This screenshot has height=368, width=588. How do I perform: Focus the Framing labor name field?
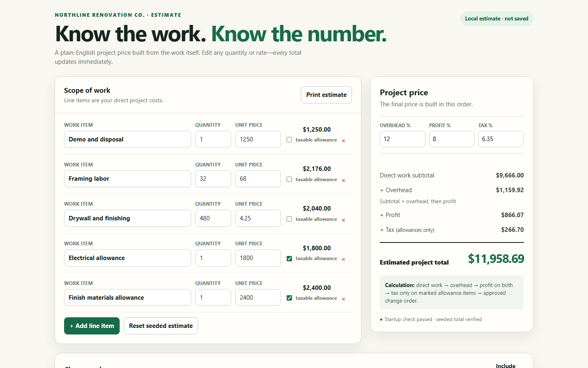coord(127,179)
